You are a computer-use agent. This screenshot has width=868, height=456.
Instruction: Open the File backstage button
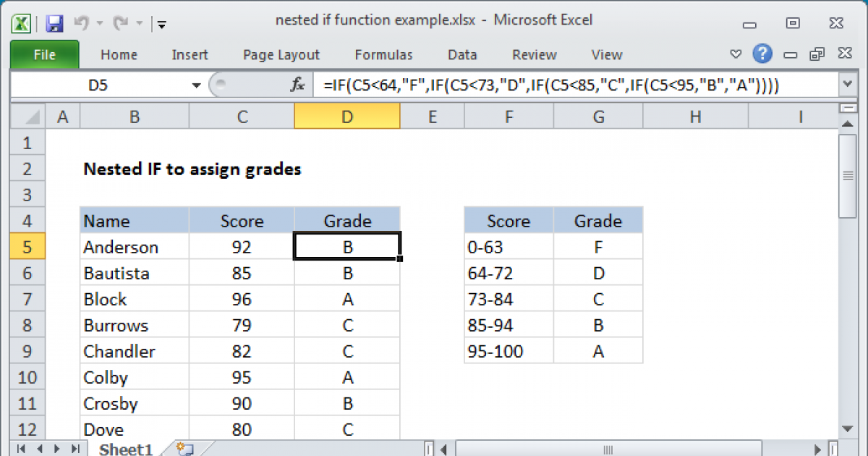[x=44, y=55]
